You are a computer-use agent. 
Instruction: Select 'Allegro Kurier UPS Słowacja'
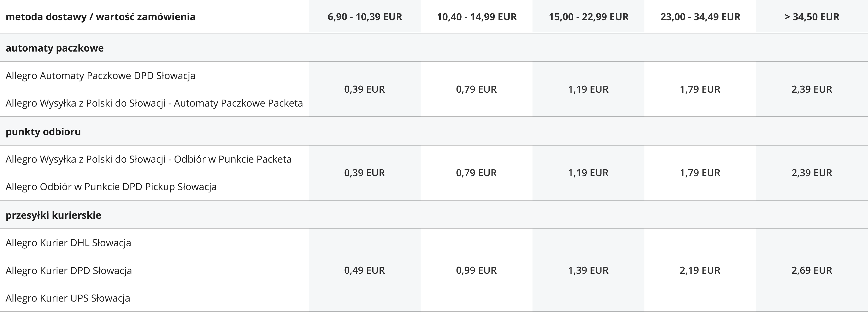[68, 298]
